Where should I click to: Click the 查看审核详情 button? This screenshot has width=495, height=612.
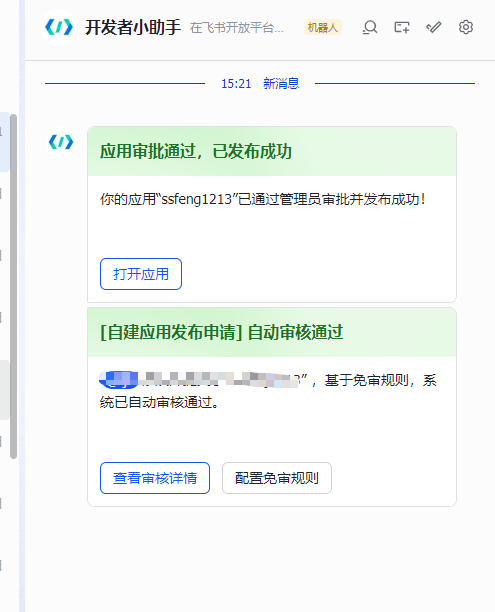155,478
